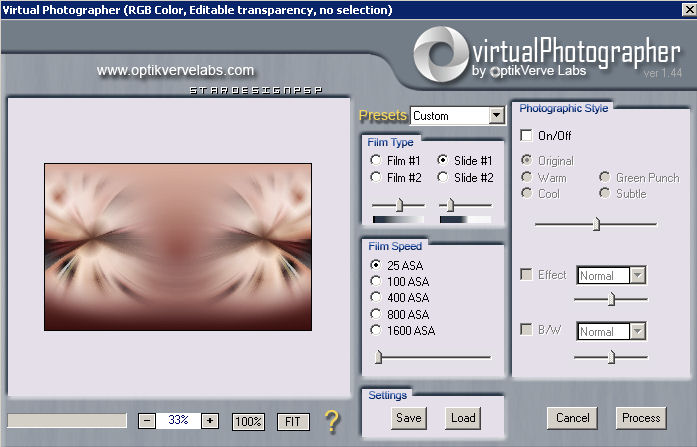Click the progress bar at bottom left
The height and width of the screenshot is (447, 697).
pos(67,420)
